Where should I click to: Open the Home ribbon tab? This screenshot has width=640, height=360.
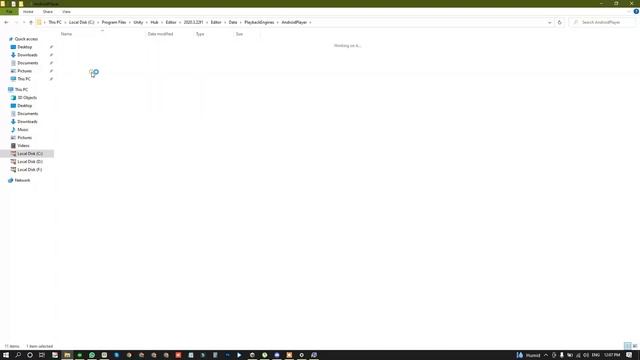28,12
